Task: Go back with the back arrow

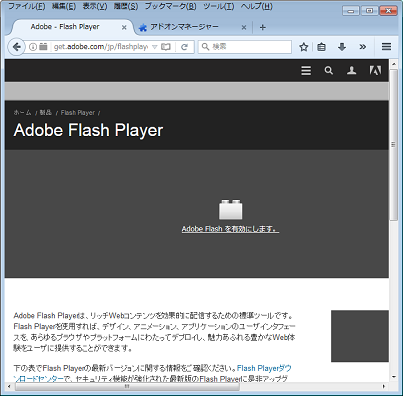Action: pyautogui.click(x=17, y=47)
